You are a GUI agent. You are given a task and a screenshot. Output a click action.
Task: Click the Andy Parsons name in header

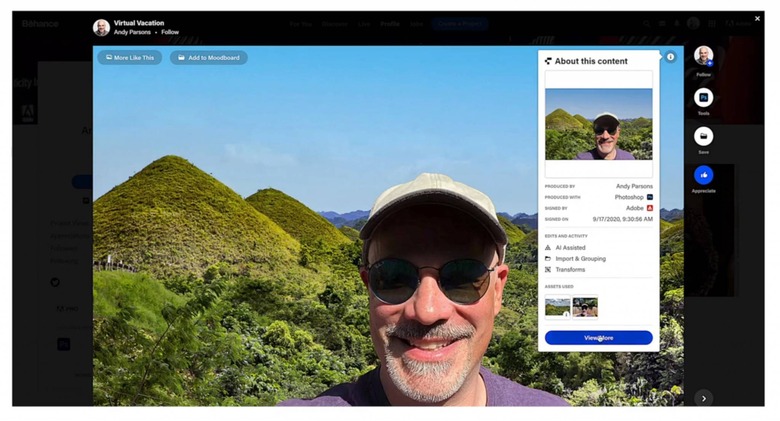pyautogui.click(x=133, y=32)
